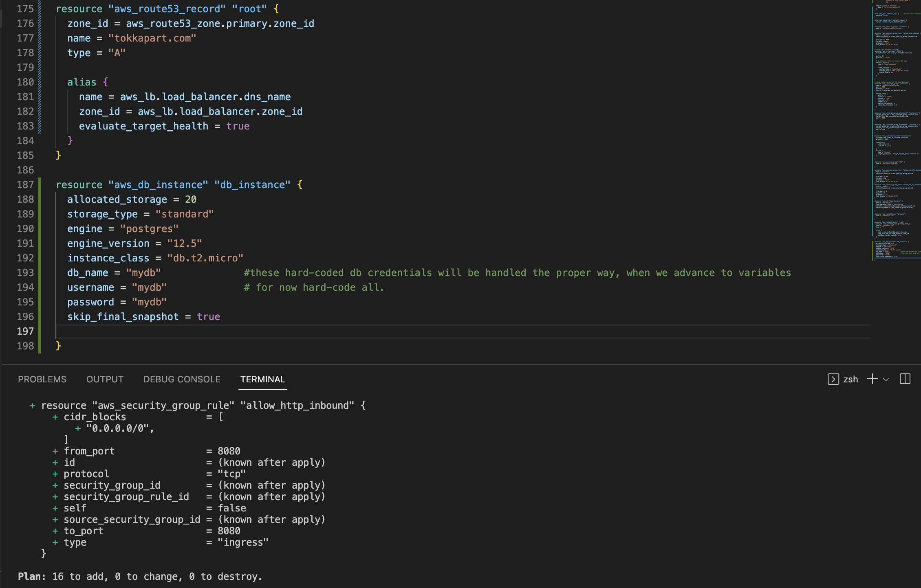The image size is (921, 588).
Task: Click the true value of skip_final_snapshot
Action: (x=208, y=317)
